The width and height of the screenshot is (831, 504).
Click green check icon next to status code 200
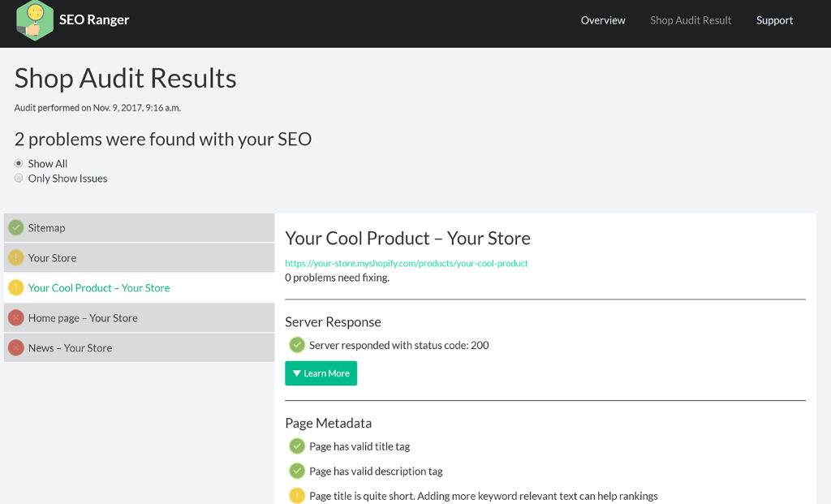(x=297, y=345)
